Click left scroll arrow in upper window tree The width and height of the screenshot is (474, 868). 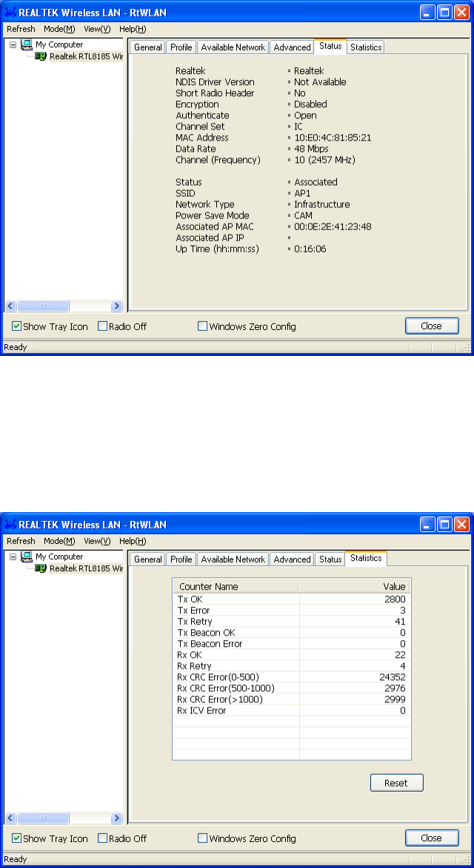(10, 306)
